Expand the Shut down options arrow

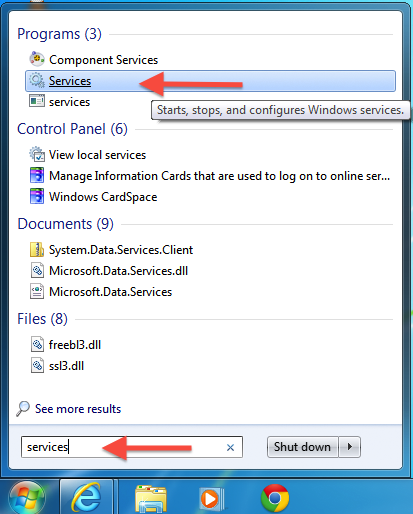[350, 447]
